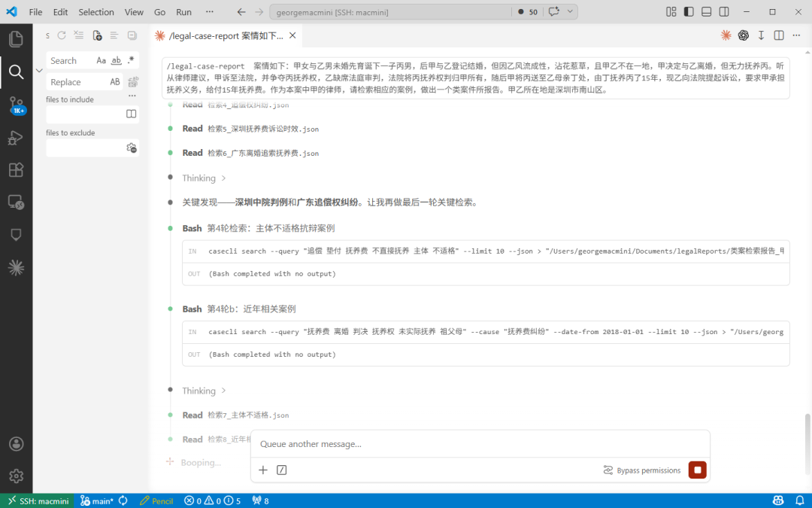
Task: Open Claude Code from editor title bar
Action: (x=726, y=35)
